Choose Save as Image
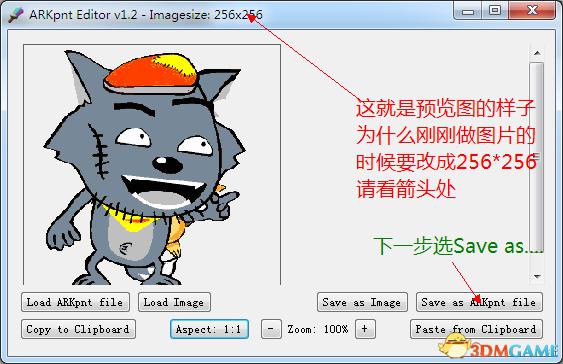Screen dimensions: 563x364 362,302
